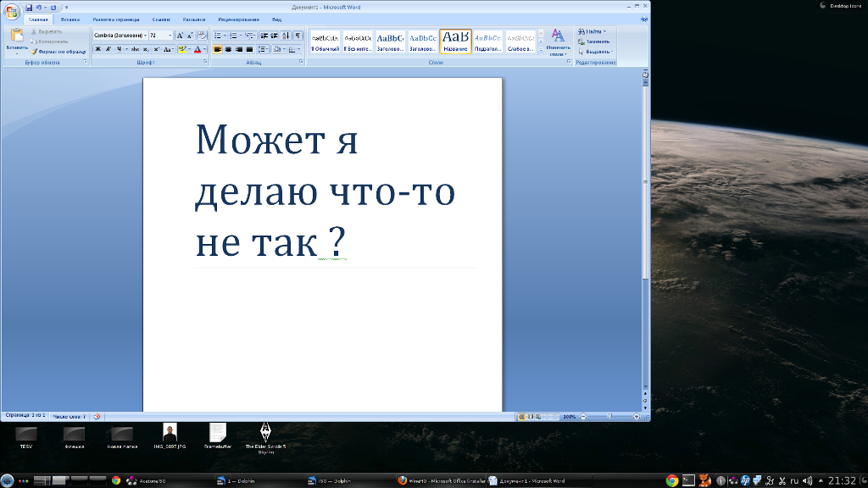The width and height of the screenshot is (868, 488).
Task: Open the font size 72 dropdown
Action: point(170,36)
